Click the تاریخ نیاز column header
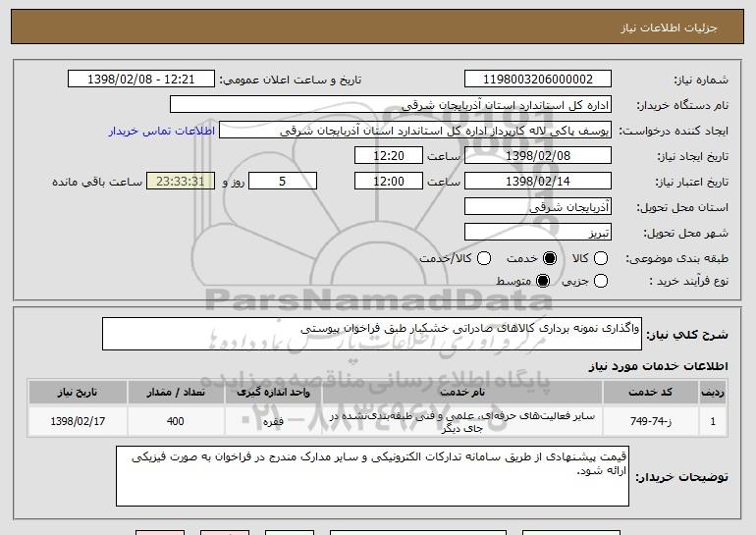This screenshot has height=535, width=756. 78,392
